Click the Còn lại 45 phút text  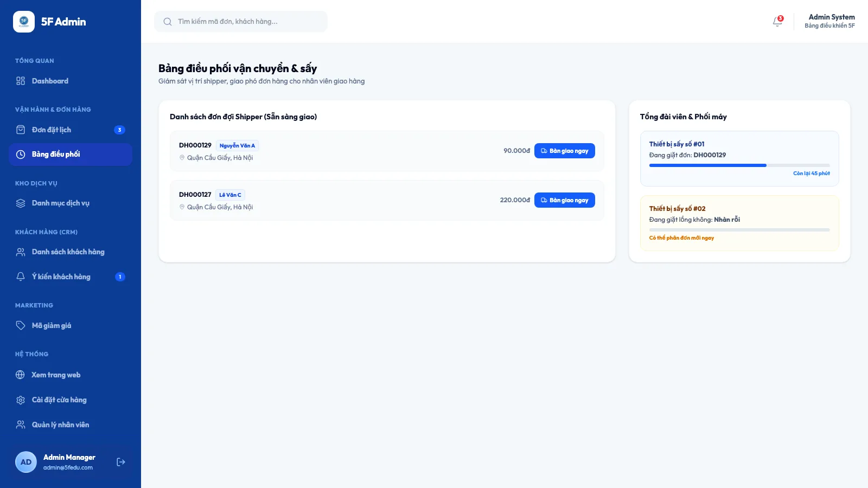coord(812,174)
